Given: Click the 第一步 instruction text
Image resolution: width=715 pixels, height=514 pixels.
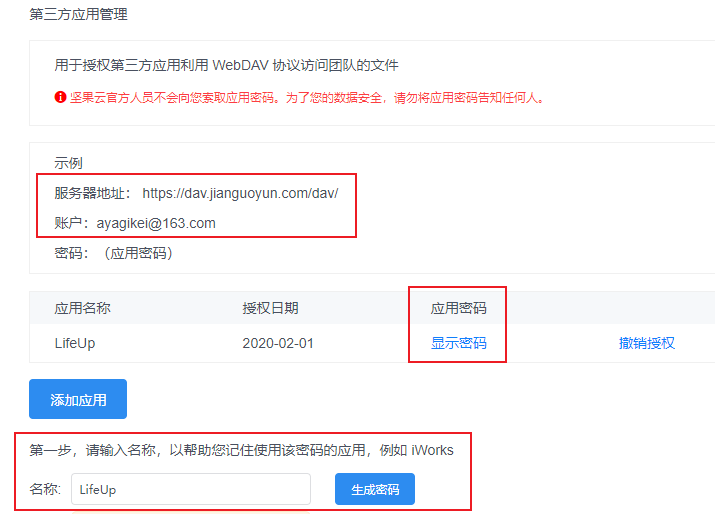Looking at the screenshot, I should (240, 450).
